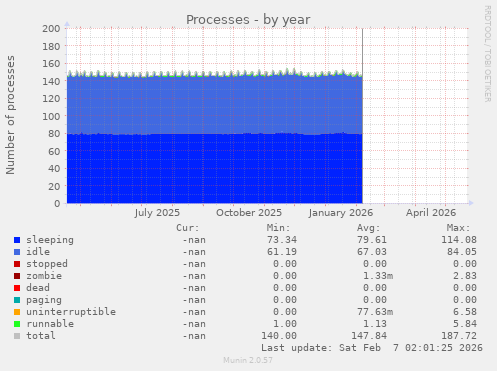Click the 'Last update' timestamp text
Screen dimensions: 497x371
[x=372, y=348]
